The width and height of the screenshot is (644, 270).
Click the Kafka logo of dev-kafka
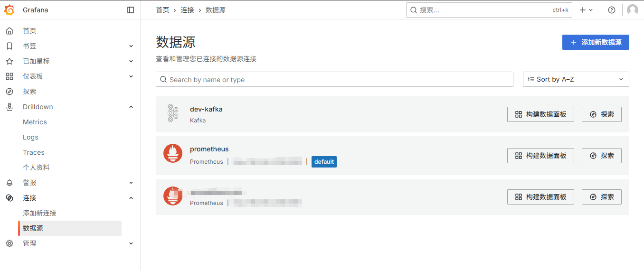click(x=173, y=113)
